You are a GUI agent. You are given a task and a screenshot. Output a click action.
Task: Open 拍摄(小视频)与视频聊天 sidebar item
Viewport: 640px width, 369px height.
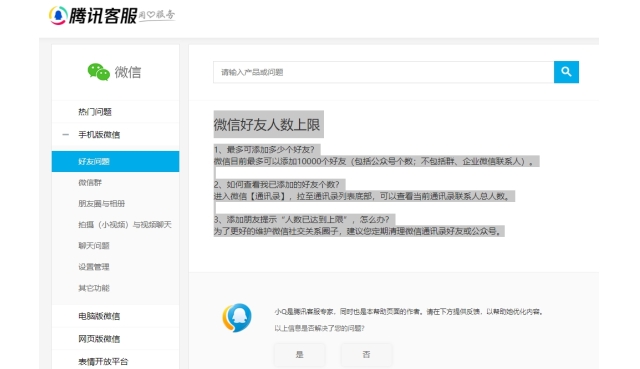pos(124,225)
